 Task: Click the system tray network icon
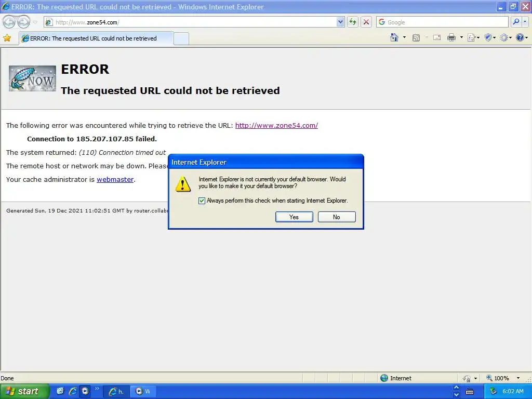[493, 392]
